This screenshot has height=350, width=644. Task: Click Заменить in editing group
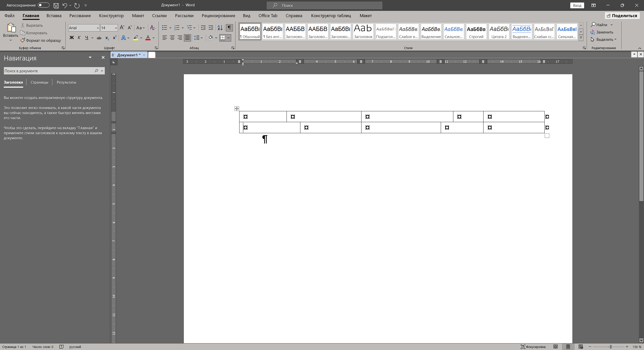[602, 32]
